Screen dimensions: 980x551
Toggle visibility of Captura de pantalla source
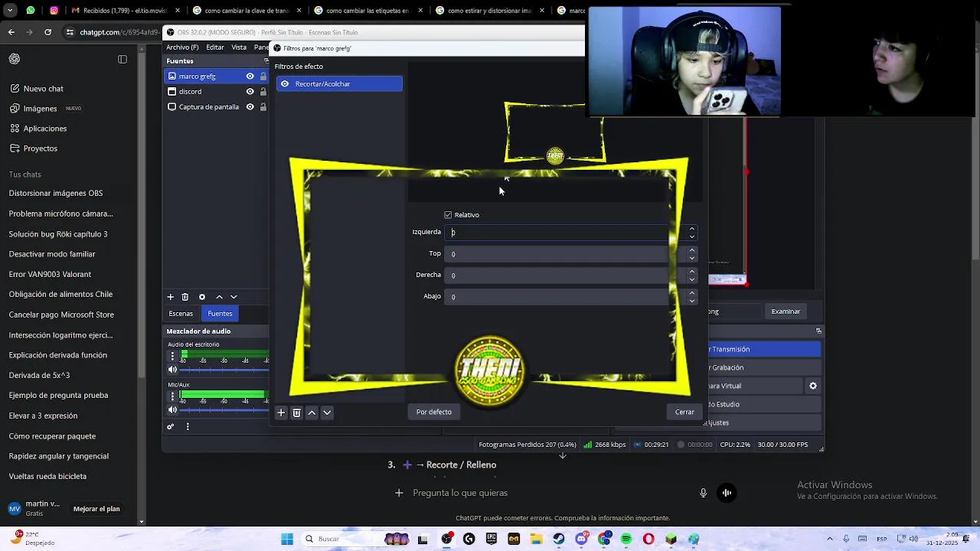click(250, 107)
